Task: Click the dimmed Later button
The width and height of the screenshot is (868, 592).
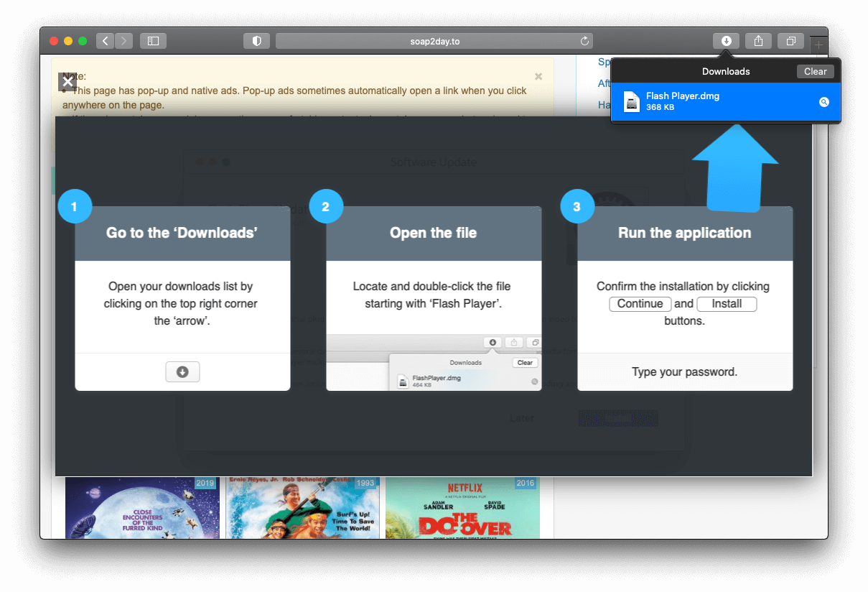Action: point(521,418)
